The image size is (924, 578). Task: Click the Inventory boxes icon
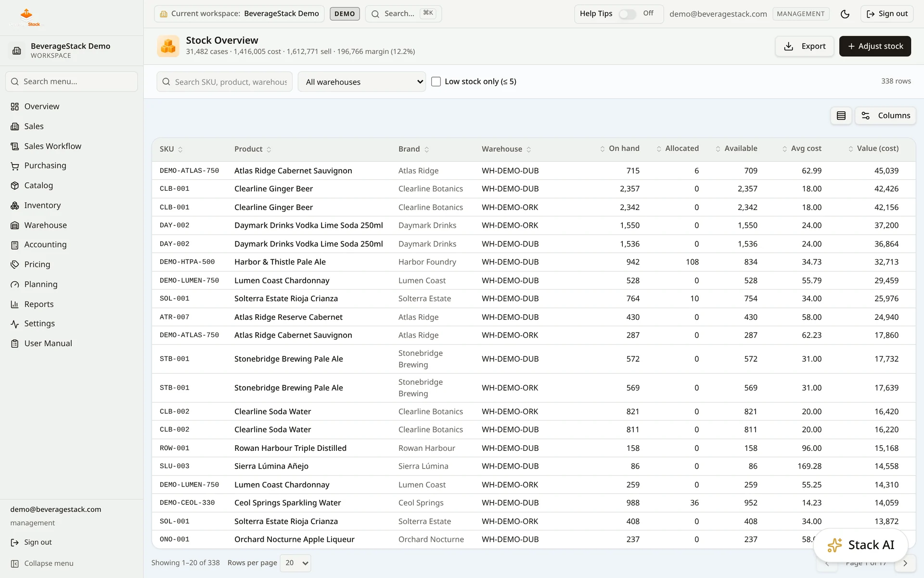click(x=15, y=205)
